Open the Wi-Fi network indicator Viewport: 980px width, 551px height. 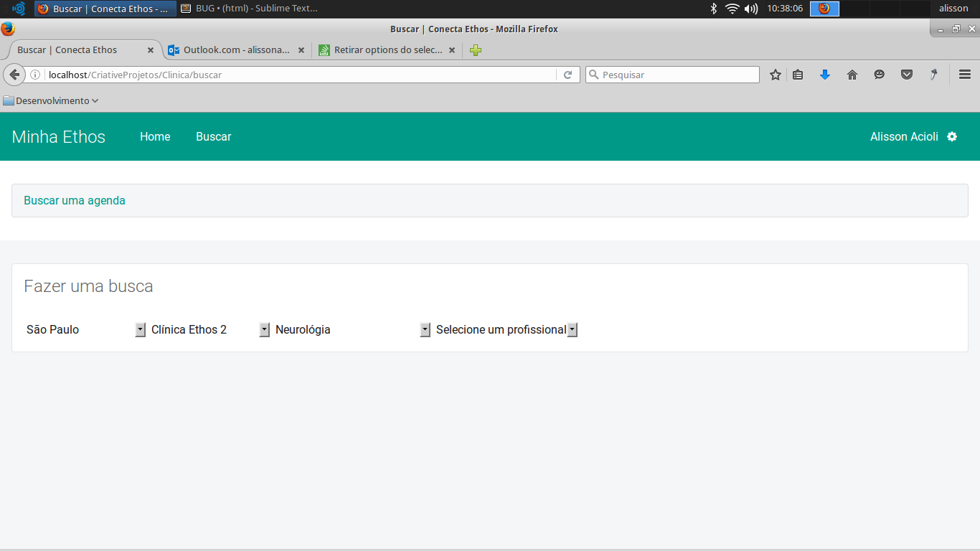[x=732, y=9]
